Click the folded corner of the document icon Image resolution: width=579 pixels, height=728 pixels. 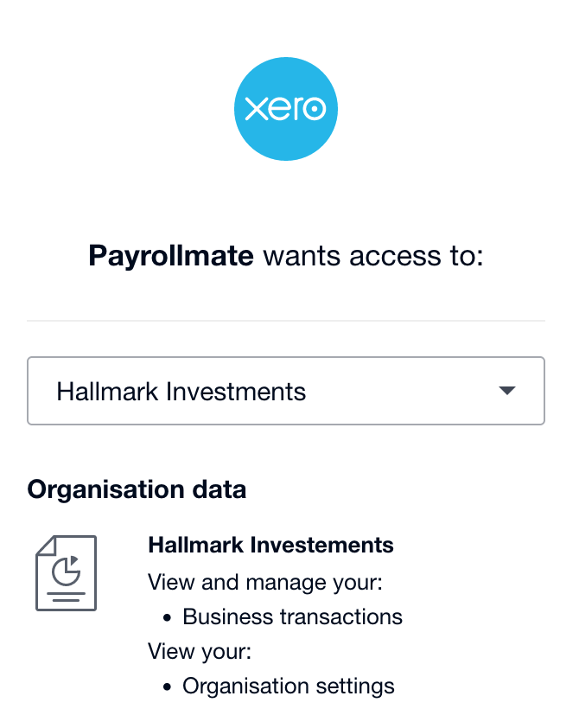tap(44, 546)
